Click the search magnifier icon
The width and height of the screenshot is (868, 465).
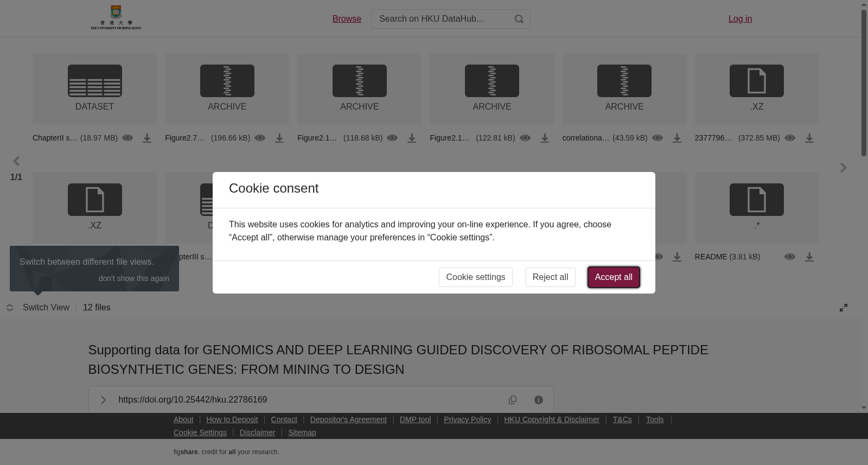click(x=519, y=19)
